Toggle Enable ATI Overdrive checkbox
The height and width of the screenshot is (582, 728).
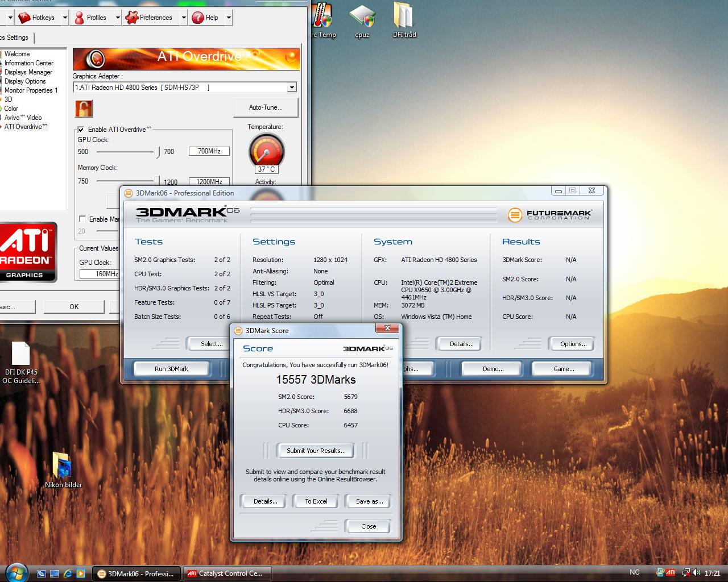(x=81, y=130)
